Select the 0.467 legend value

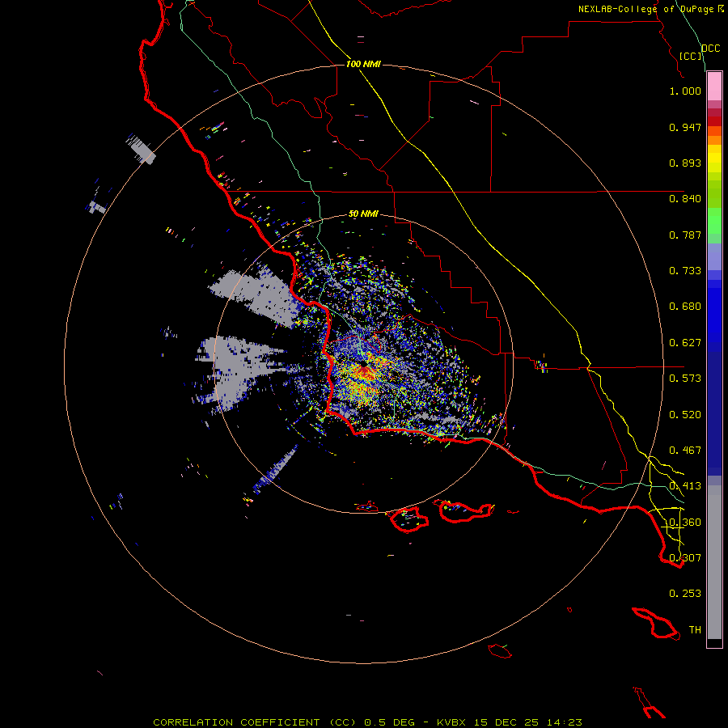click(x=685, y=451)
